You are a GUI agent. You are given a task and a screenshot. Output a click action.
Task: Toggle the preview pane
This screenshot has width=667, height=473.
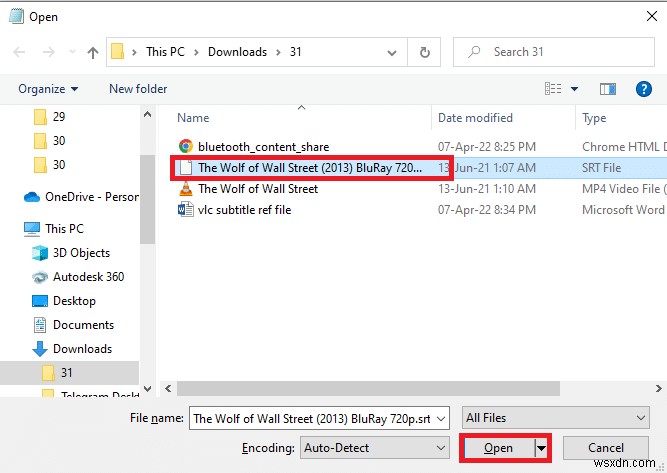[x=608, y=89]
